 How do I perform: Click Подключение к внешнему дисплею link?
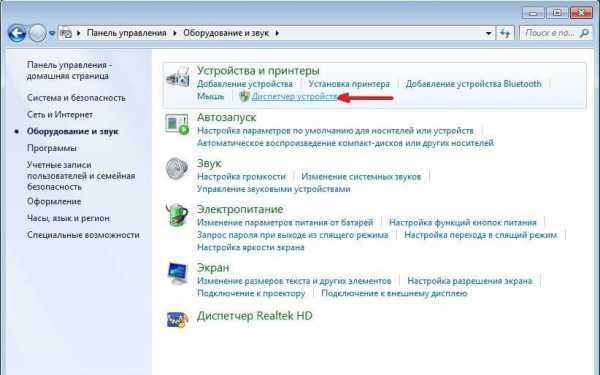(x=394, y=293)
